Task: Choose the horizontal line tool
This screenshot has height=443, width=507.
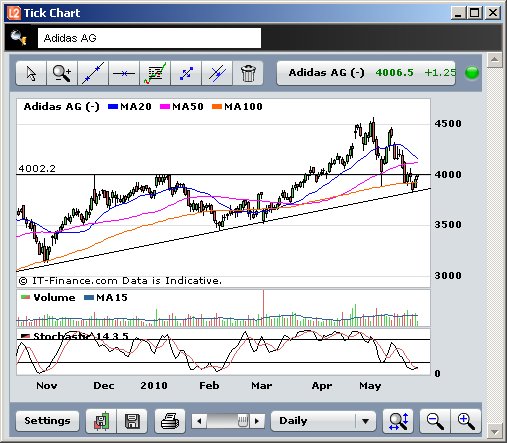Action: (124, 73)
